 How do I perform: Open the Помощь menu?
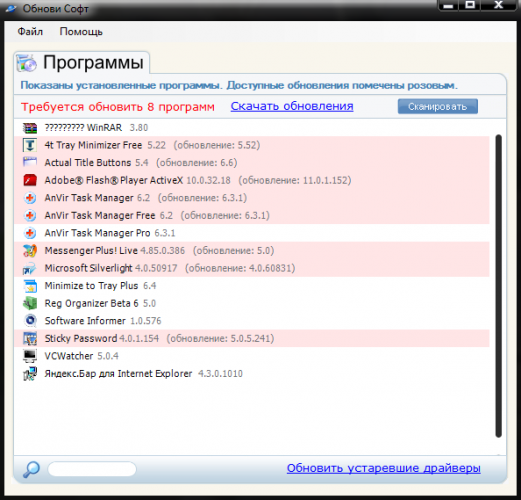pyautogui.click(x=81, y=32)
